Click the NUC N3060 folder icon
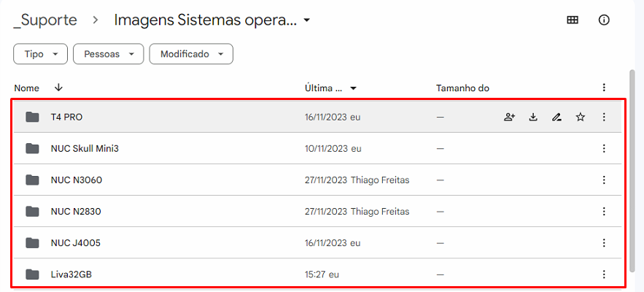 coord(32,180)
